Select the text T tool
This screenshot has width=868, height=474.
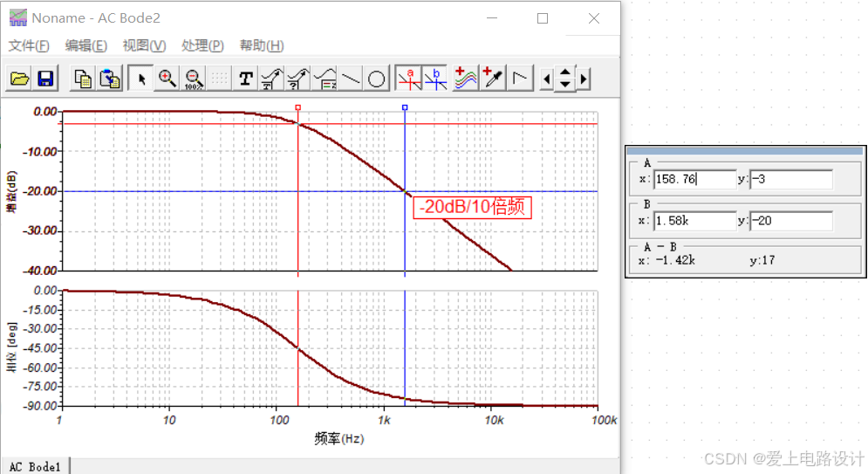[x=246, y=79]
